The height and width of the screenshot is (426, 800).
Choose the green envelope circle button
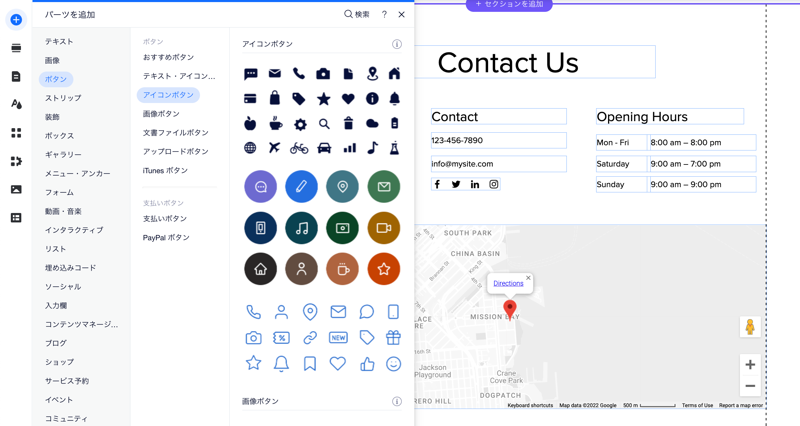pos(384,187)
